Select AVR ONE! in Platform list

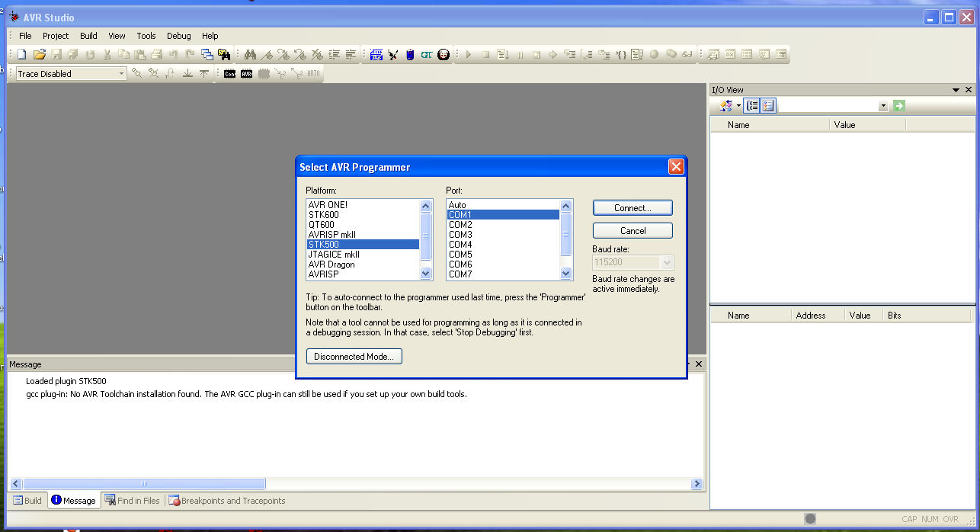363,205
